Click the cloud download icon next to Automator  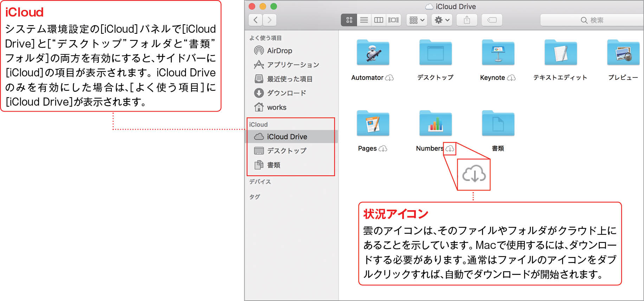389,78
